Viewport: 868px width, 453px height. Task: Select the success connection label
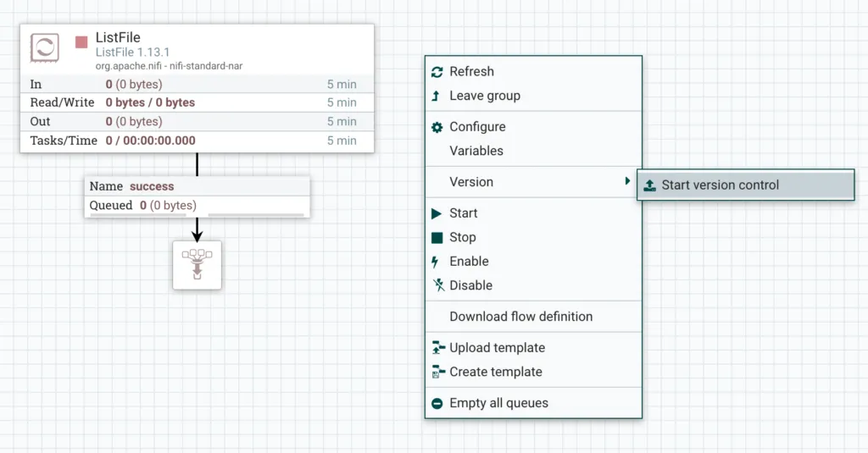(152, 186)
